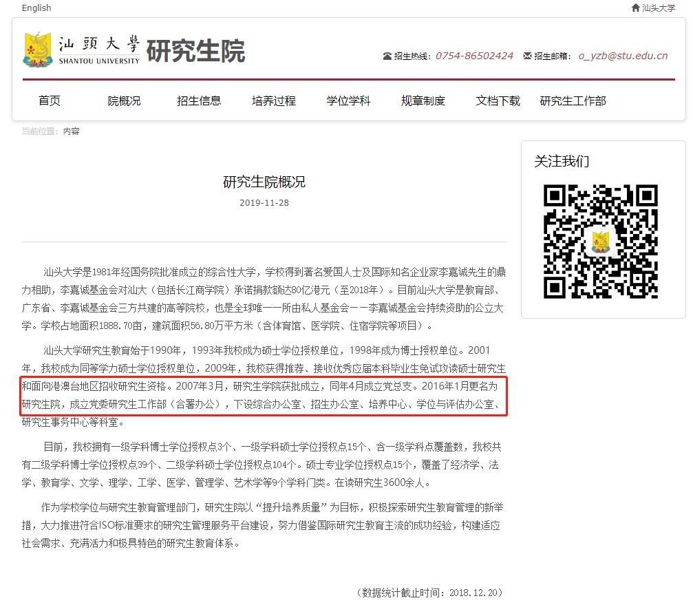This screenshot has width=693, height=616.
Task: Select 招生信息 from the navigation bar
Action: [x=199, y=100]
